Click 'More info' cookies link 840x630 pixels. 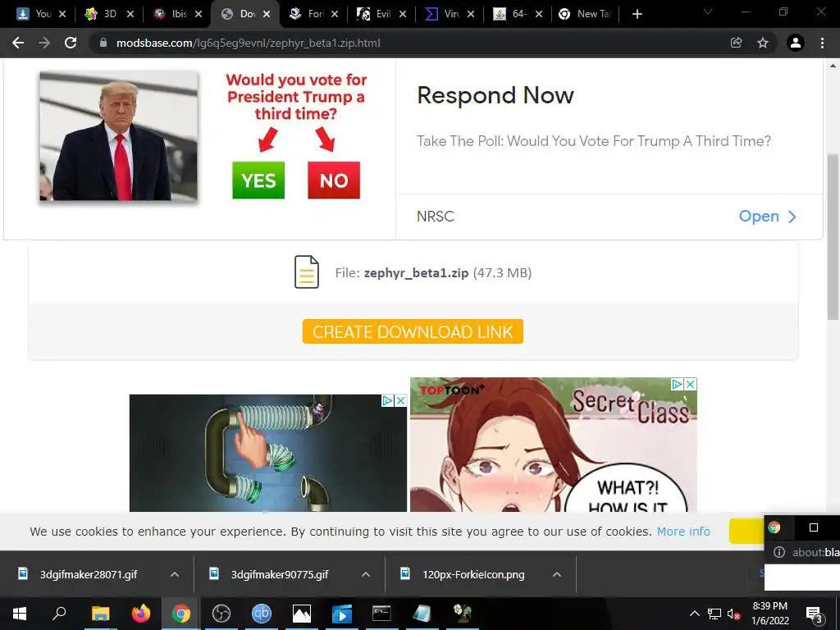click(x=683, y=532)
